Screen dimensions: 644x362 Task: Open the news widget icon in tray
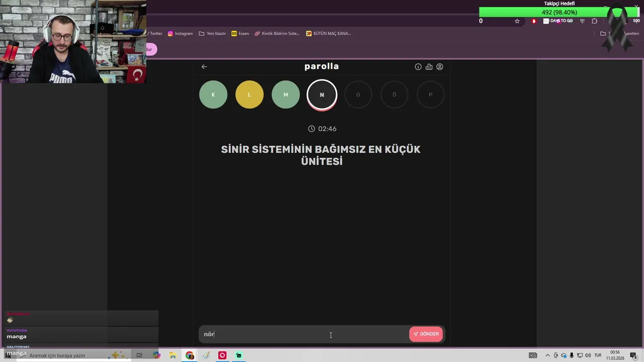pos(533,355)
